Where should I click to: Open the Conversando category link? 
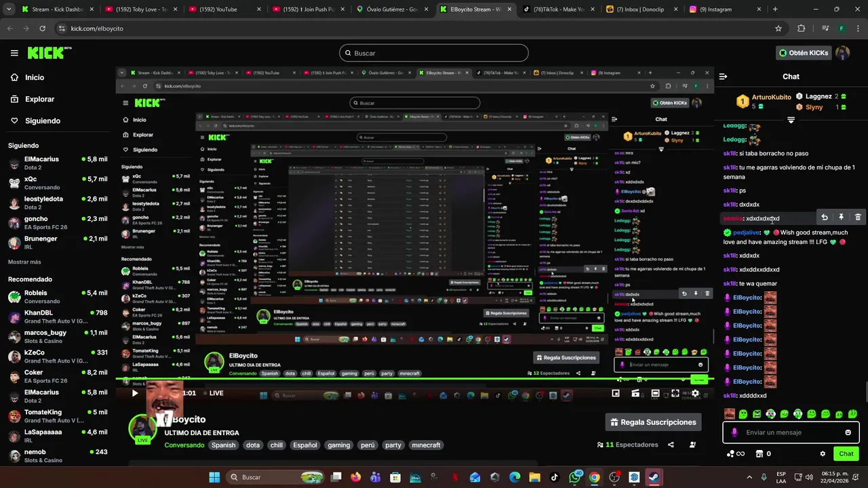tap(184, 445)
